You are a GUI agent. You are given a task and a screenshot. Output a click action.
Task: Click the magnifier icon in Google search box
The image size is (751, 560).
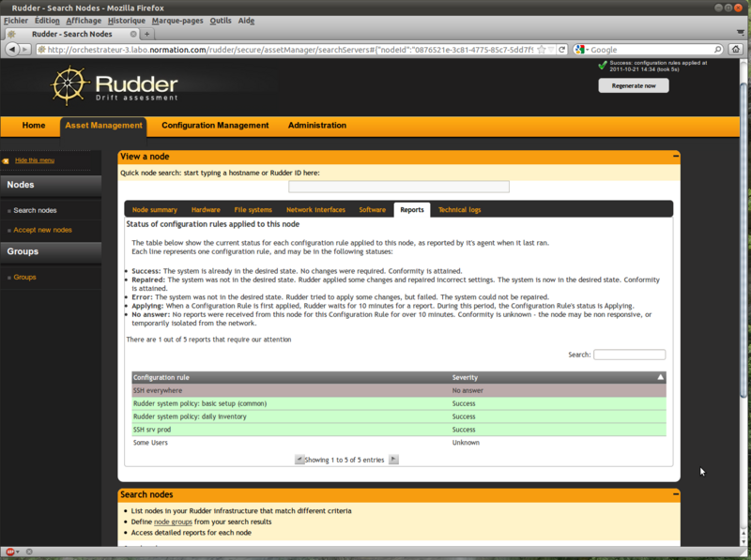click(717, 50)
